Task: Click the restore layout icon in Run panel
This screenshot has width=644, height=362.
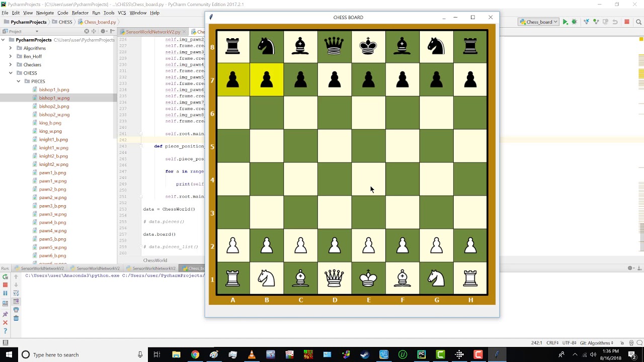Action: tap(5, 303)
